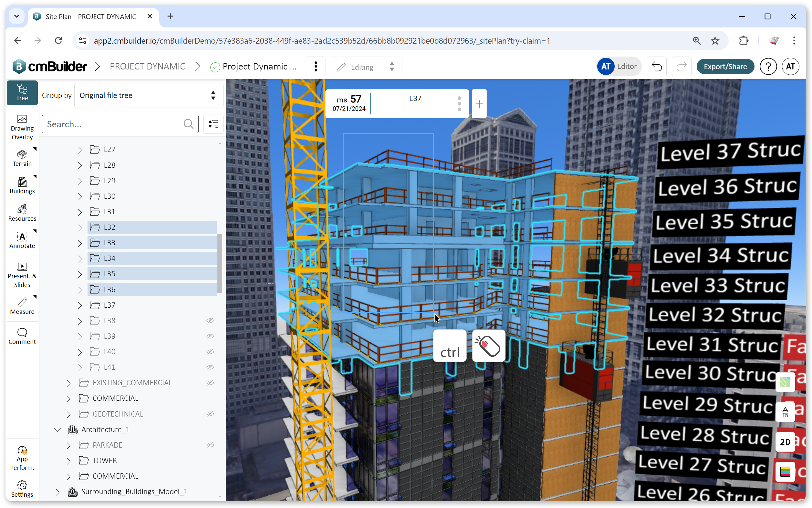Image resolution: width=812 pixels, height=508 pixels.
Task: Click the cmBuilder logo
Action: [x=50, y=67]
